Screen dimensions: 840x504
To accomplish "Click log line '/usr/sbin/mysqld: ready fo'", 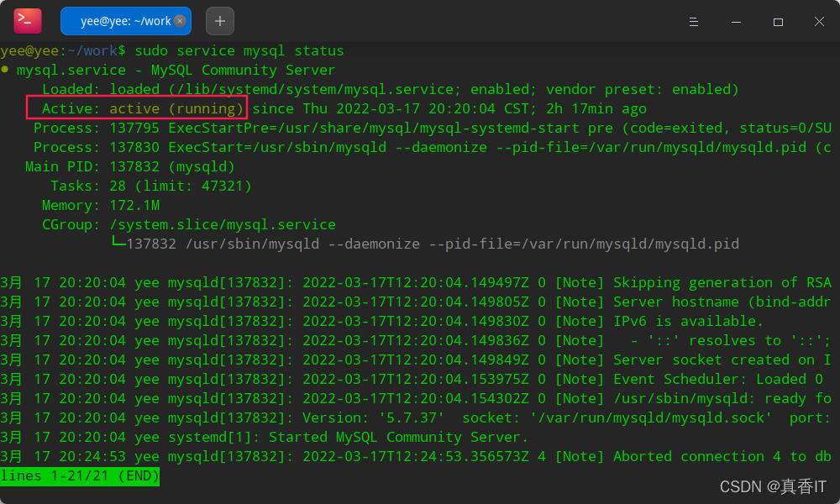I will click(x=416, y=398).
